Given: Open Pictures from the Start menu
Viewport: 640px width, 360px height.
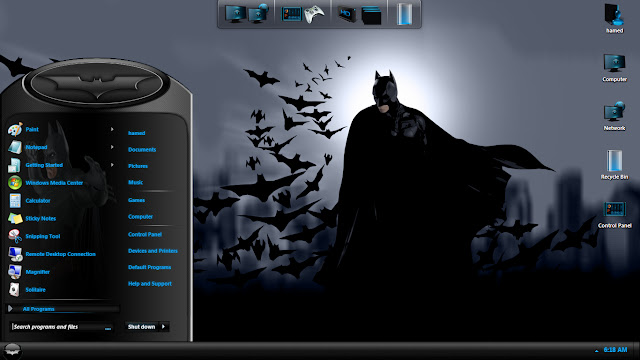Looking at the screenshot, I should tap(138, 166).
